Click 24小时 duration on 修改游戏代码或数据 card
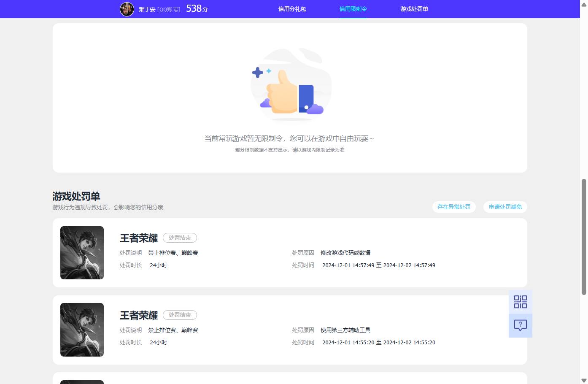Screen dimensions: 588x384 tap(159, 265)
